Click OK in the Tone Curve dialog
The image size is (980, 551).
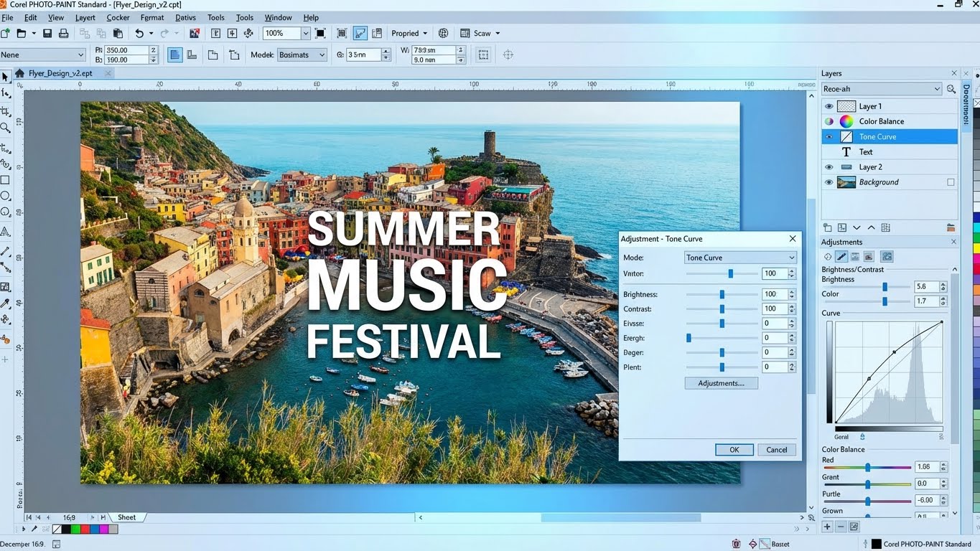click(x=734, y=450)
